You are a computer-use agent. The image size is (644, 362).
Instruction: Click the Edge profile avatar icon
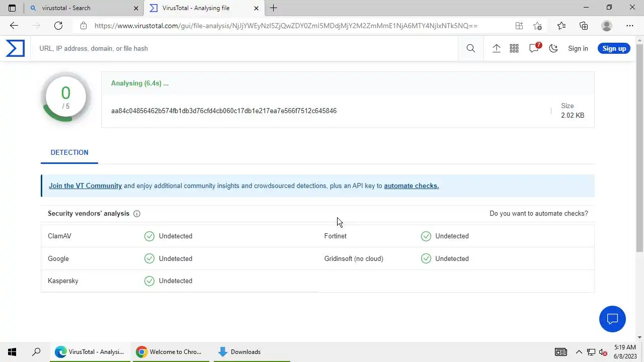[x=607, y=26]
